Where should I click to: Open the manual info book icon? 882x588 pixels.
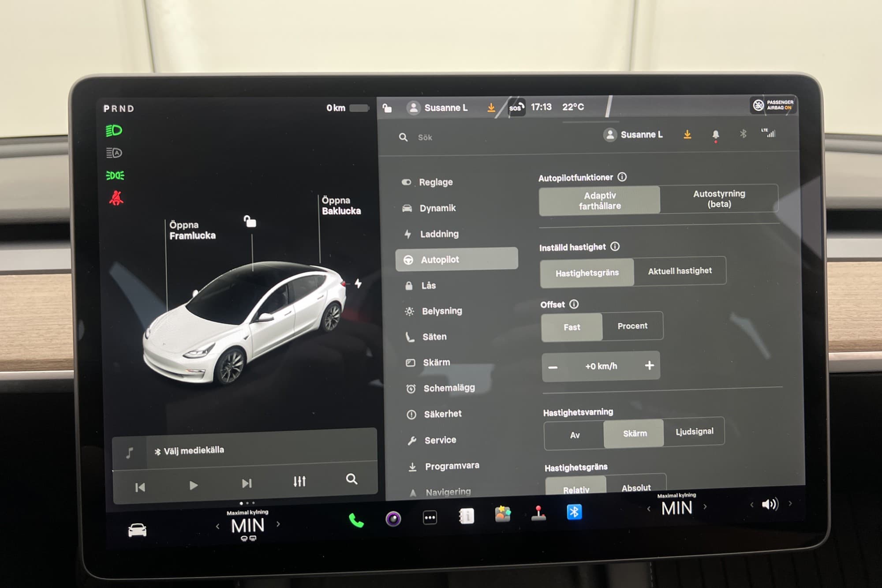click(466, 516)
